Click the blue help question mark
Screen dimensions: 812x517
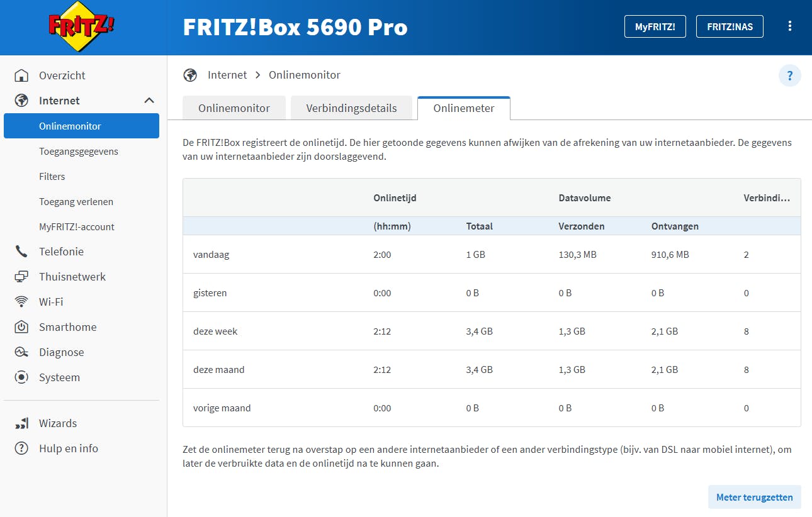(790, 75)
